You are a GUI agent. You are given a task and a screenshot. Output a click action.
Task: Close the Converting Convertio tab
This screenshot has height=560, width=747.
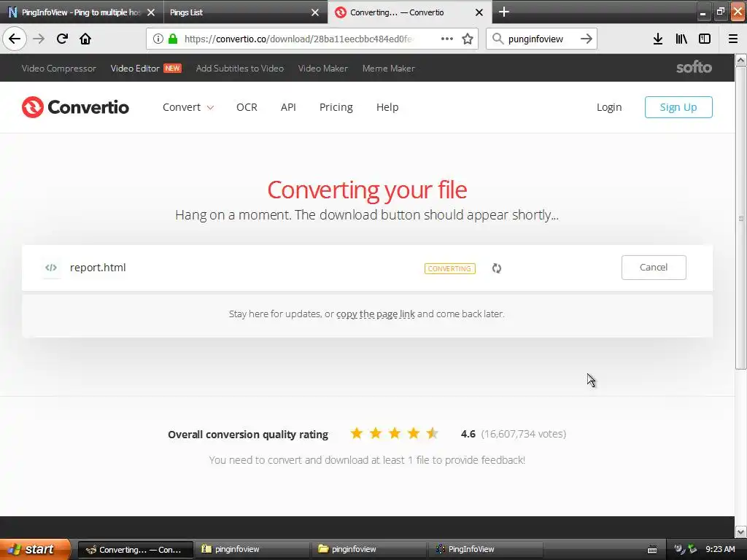click(x=479, y=12)
